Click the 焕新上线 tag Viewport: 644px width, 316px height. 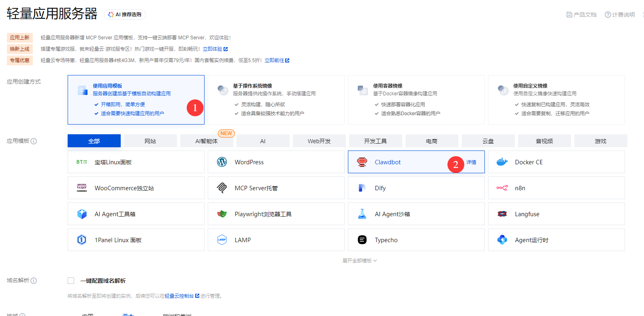(20, 49)
